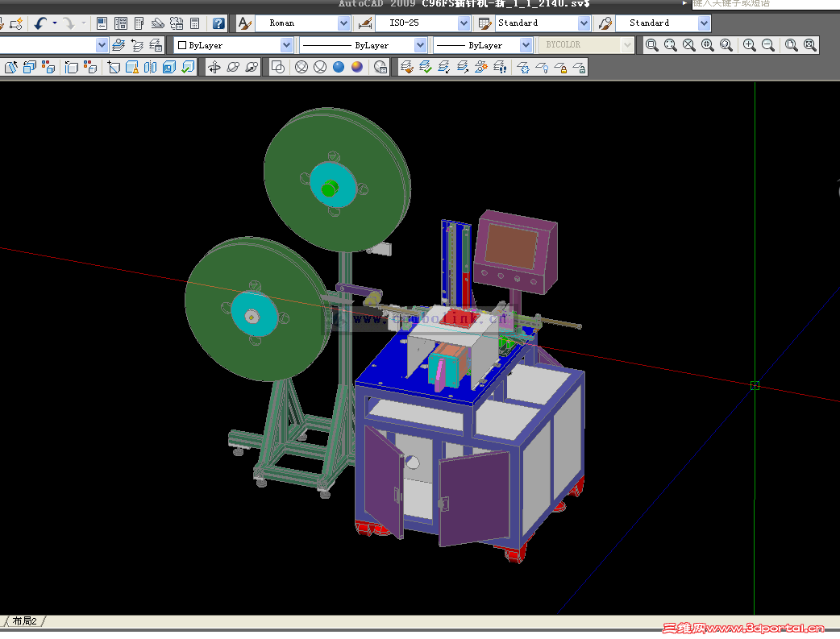Toggle Layer Lock yellow padlock icon

(x=560, y=67)
